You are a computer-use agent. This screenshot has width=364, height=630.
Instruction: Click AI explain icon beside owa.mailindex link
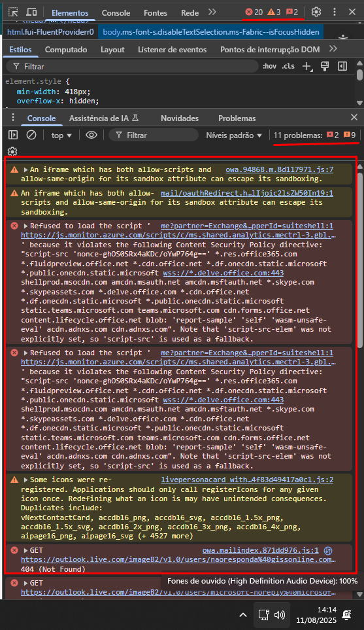[328, 551]
